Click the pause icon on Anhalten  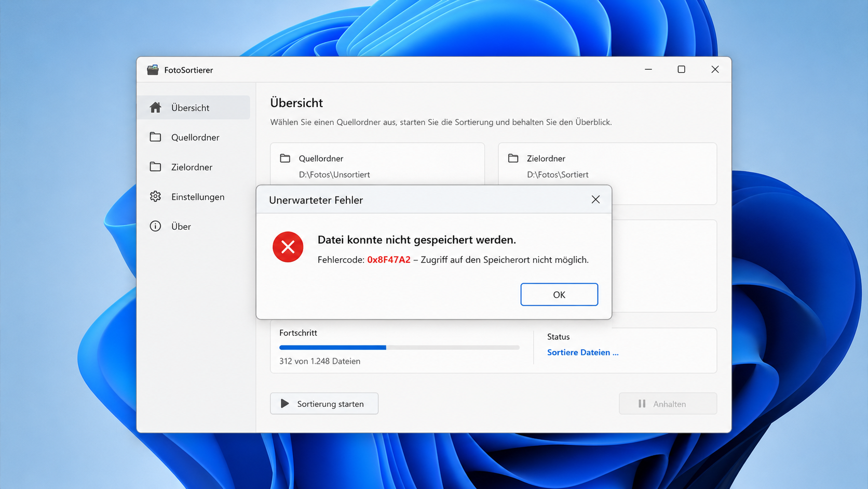[642, 404]
